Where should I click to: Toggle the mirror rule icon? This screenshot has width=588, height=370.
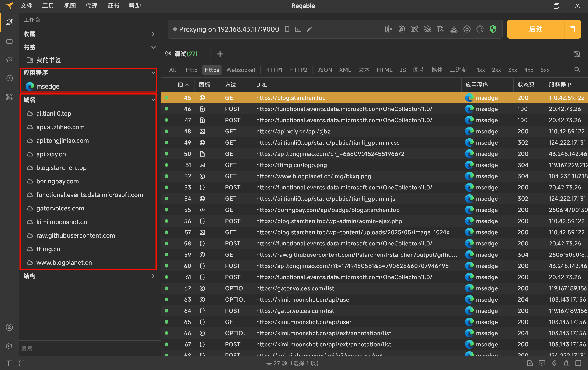pos(388,29)
